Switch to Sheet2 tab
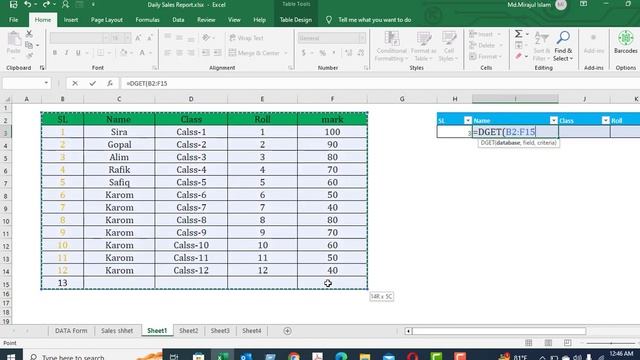This screenshot has width=640, height=360. coord(189,331)
